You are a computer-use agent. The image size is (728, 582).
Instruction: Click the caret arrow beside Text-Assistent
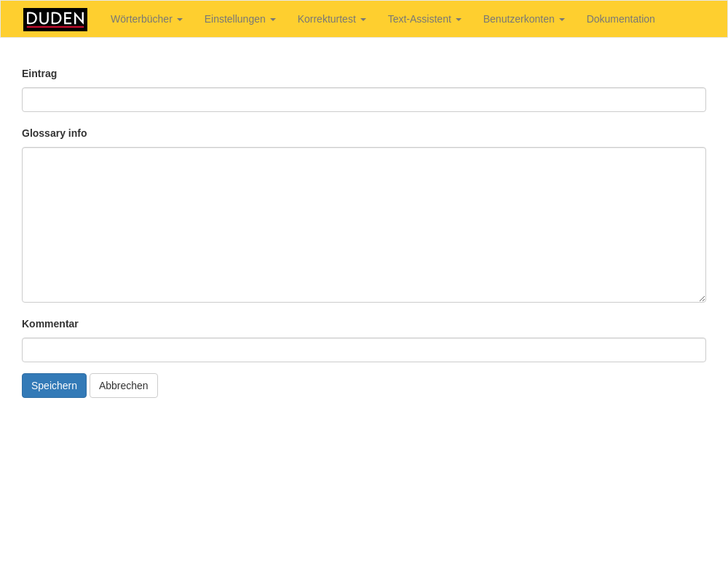pos(459,20)
